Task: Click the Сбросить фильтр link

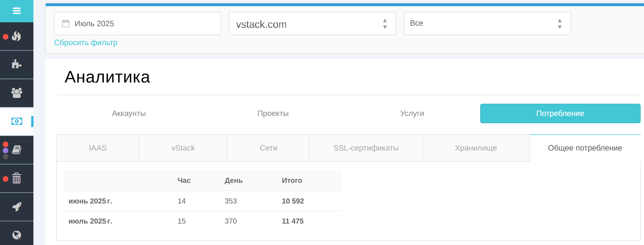Action: [x=86, y=43]
